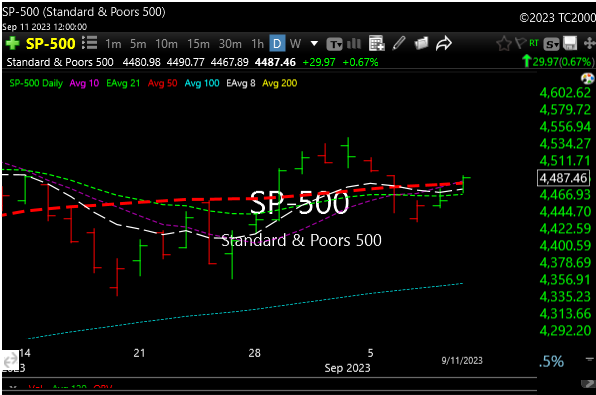Open the S dropdown settings icon
Image resolution: width=596 pixels, height=395 pixels.
[551, 44]
